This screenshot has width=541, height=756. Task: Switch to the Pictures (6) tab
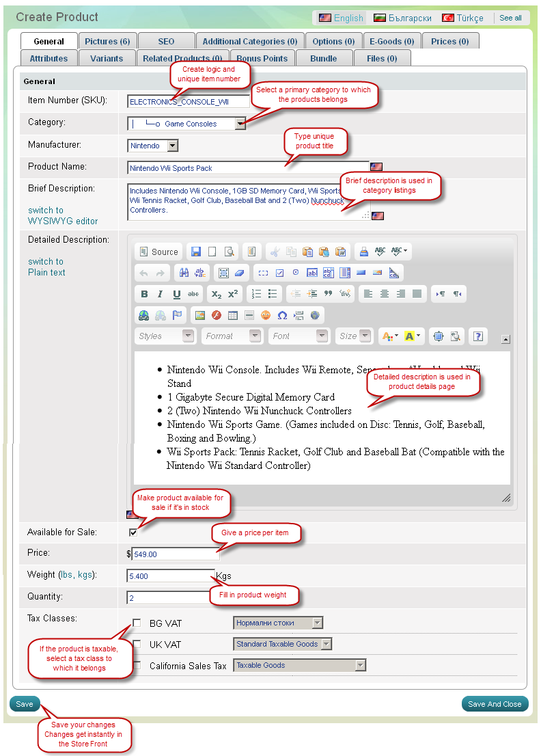click(x=107, y=42)
